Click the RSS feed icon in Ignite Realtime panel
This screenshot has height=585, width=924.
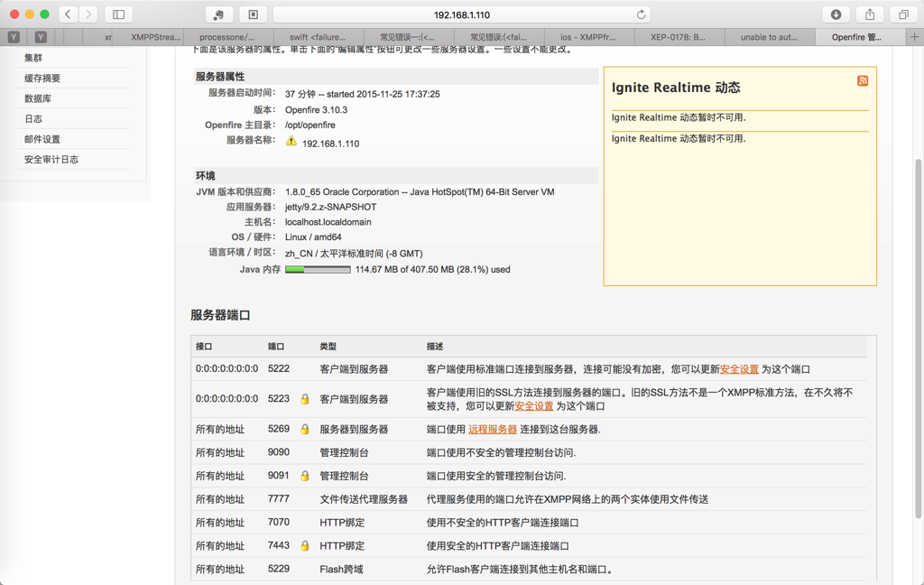(x=863, y=80)
